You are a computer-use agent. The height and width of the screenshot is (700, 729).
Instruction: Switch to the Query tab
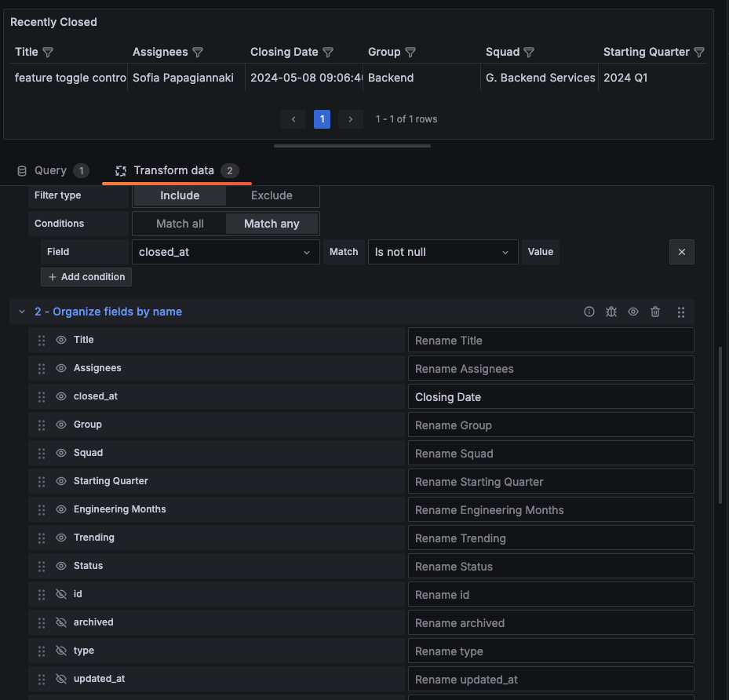[52, 170]
